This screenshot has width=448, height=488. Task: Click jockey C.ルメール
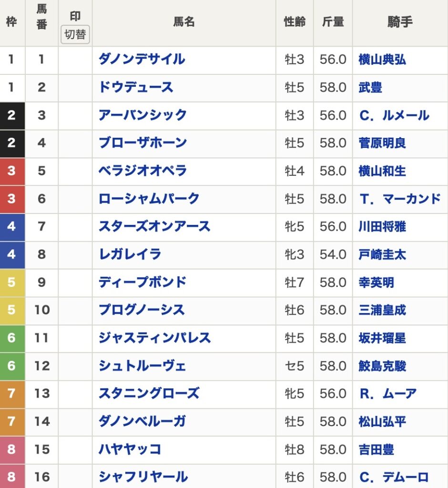coord(394,115)
